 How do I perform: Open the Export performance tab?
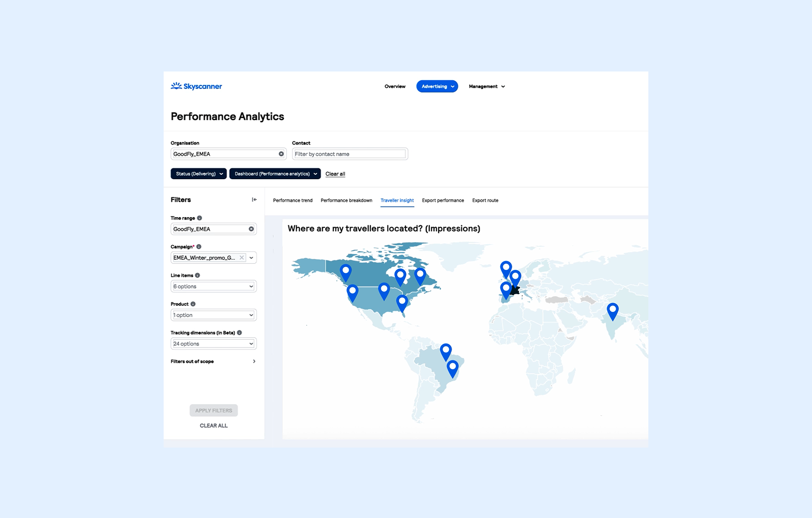(x=443, y=200)
